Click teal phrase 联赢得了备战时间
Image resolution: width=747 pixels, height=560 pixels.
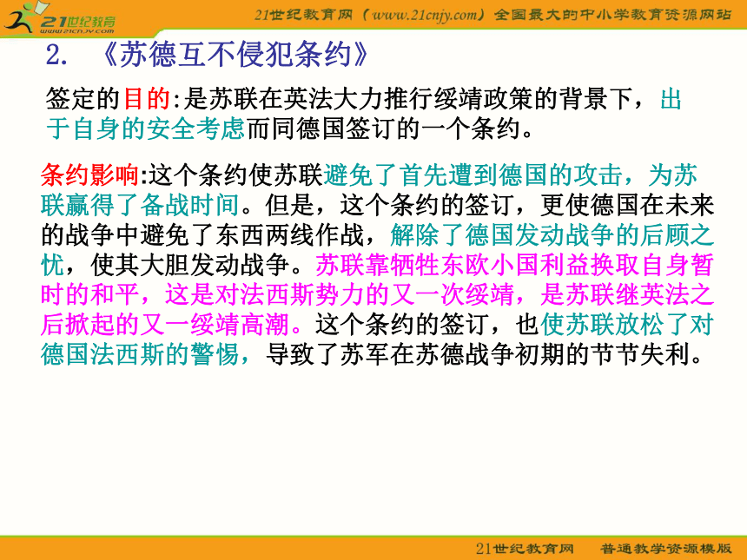pyautogui.click(x=140, y=205)
